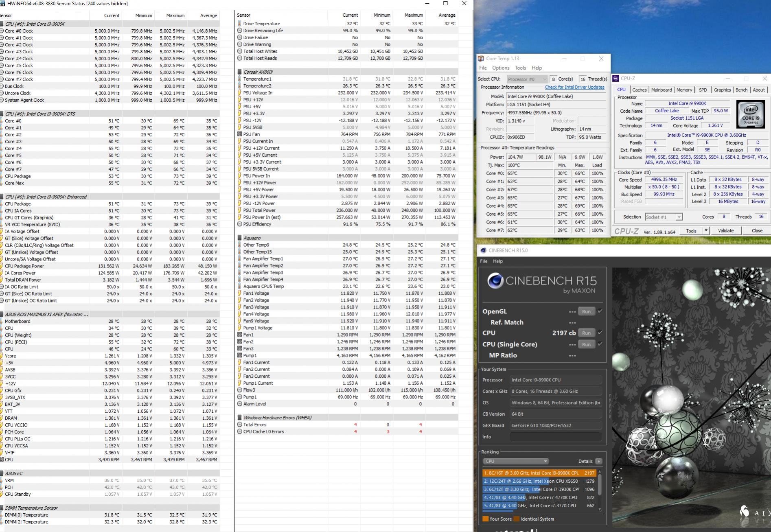771x532 pixels.
Task: Click circle icon beside PSU Efficiency
Action: click(x=240, y=224)
